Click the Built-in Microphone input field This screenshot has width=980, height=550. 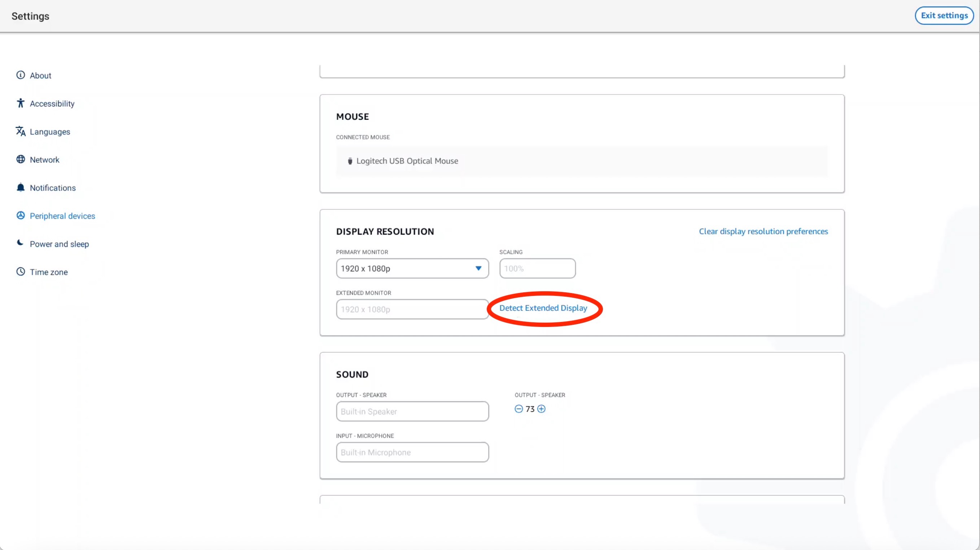tap(412, 452)
